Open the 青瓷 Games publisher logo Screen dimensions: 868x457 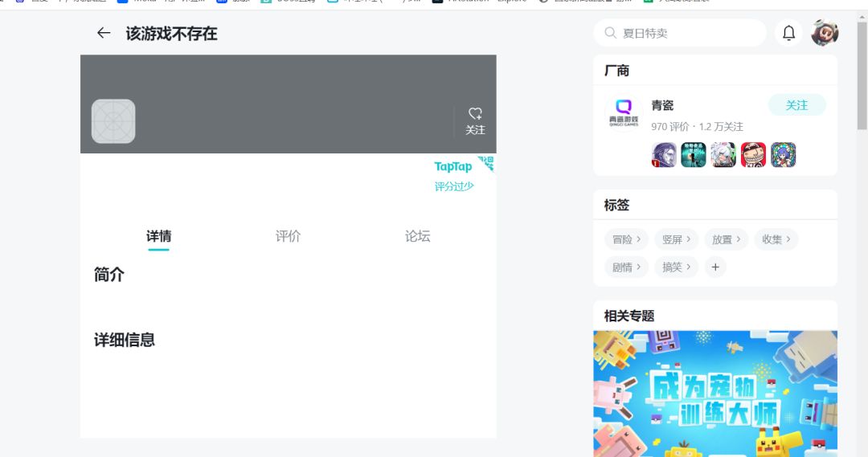[624, 113]
